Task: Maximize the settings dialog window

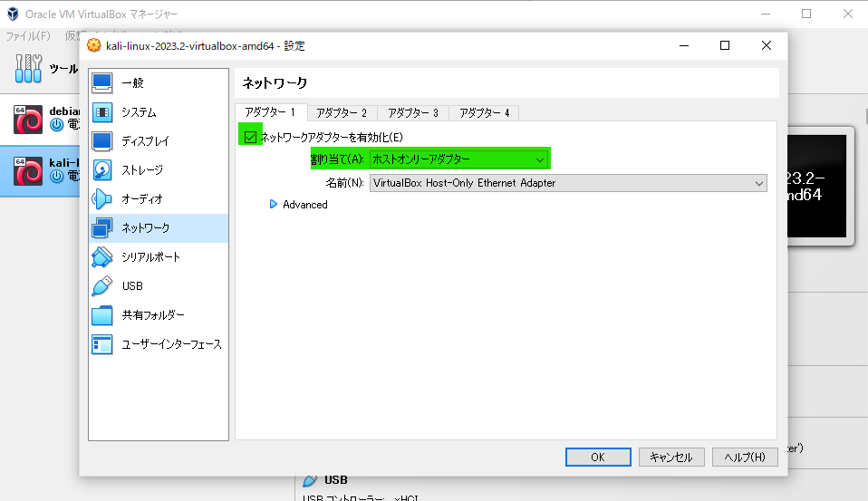Action: pyautogui.click(x=725, y=45)
